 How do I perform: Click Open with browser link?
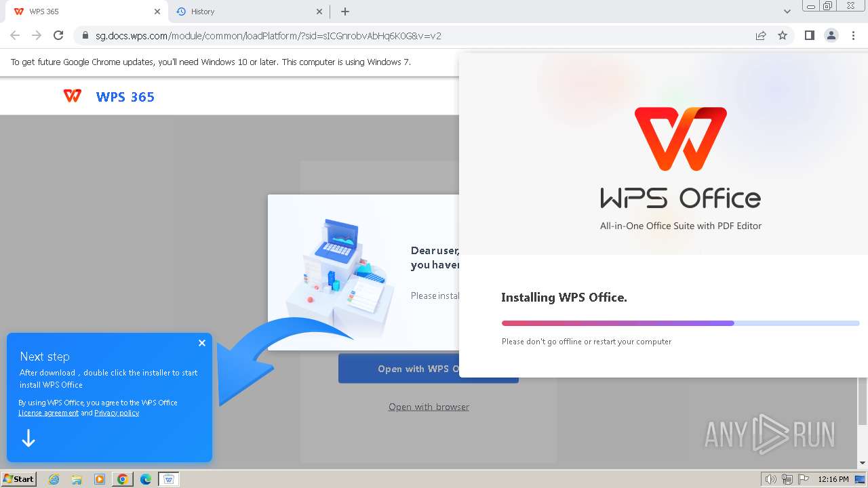click(x=429, y=407)
